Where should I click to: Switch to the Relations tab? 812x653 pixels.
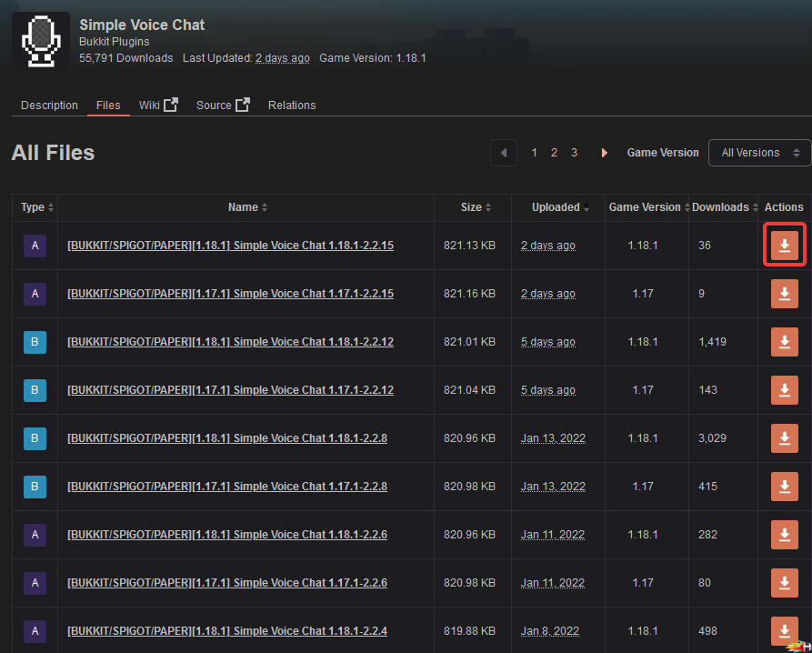[x=292, y=105]
